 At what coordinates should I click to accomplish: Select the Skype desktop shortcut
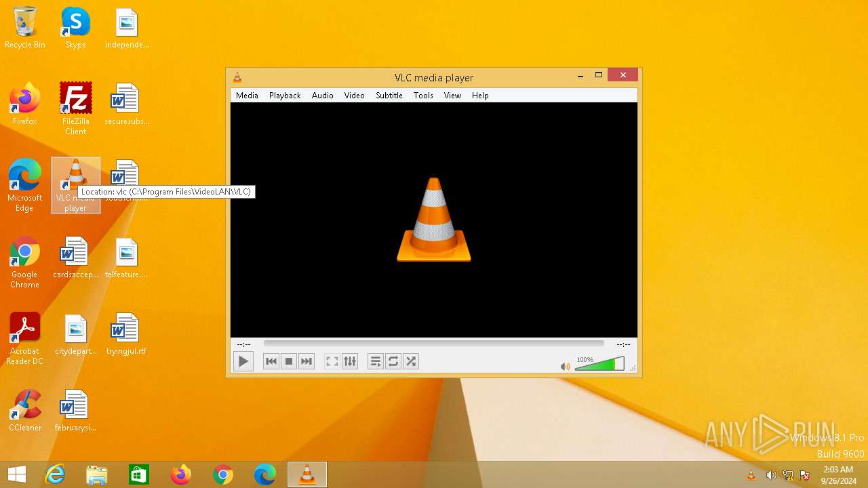click(75, 28)
